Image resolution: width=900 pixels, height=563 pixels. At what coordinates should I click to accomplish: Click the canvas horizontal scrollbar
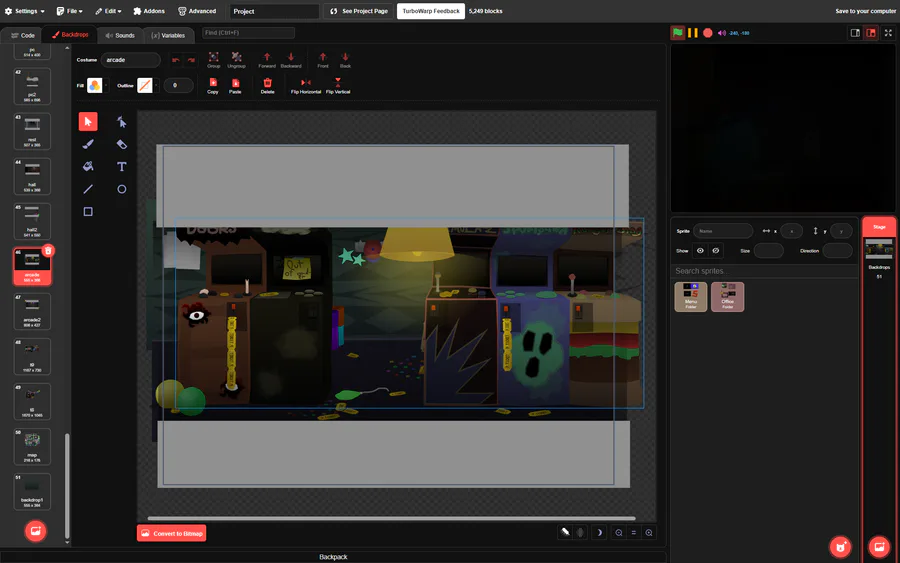391,518
